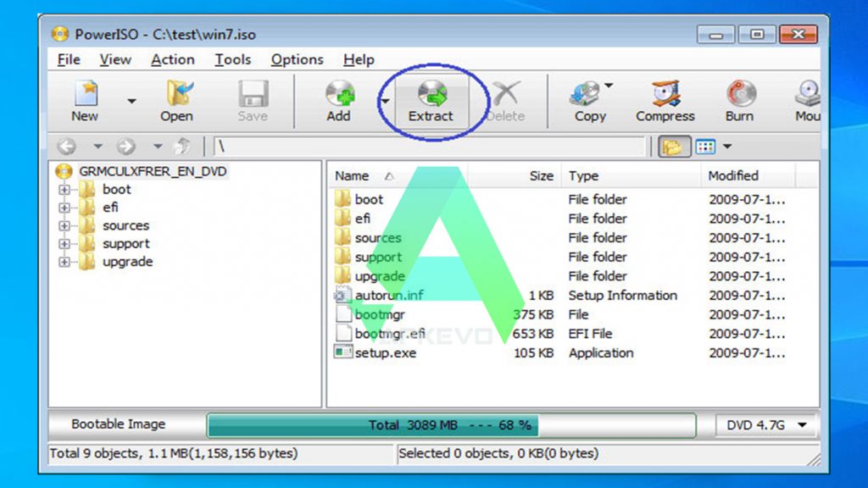Open the Action menu

[x=173, y=59]
